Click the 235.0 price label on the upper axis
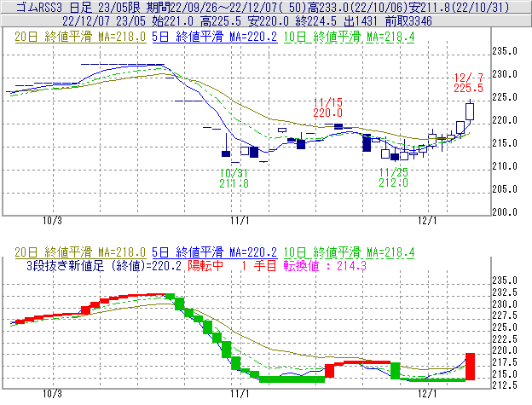The height and width of the screenshot is (405, 532). (505, 51)
